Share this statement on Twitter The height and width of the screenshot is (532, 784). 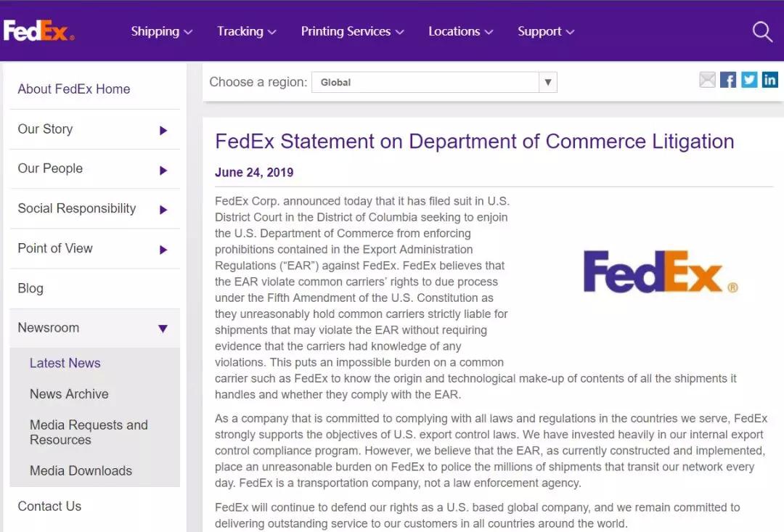click(749, 80)
